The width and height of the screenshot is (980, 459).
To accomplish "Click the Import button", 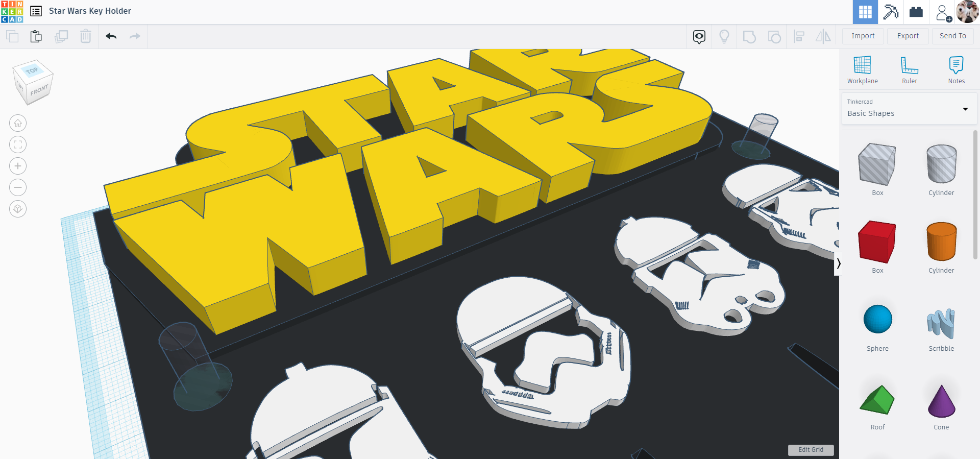I will click(x=863, y=36).
